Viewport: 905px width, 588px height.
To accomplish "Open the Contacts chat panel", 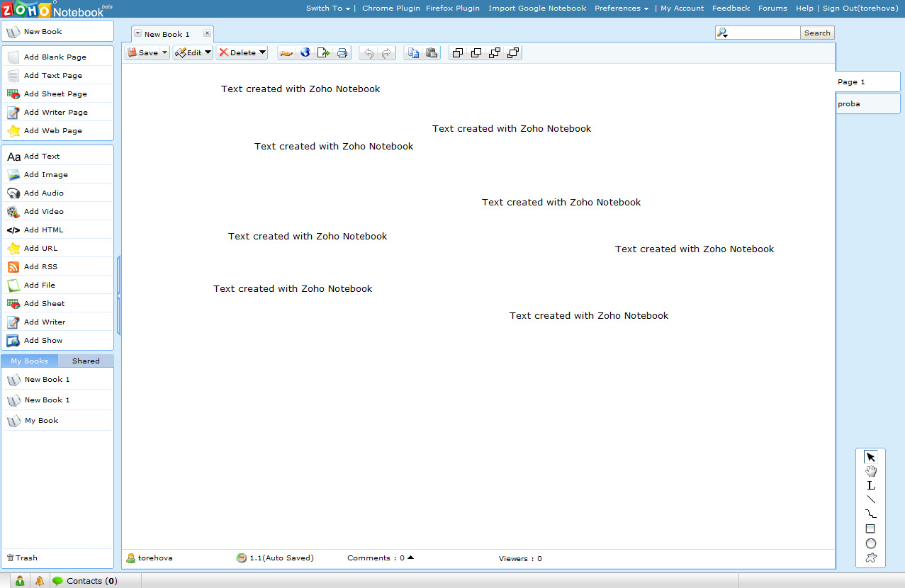I will click(x=85, y=581).
